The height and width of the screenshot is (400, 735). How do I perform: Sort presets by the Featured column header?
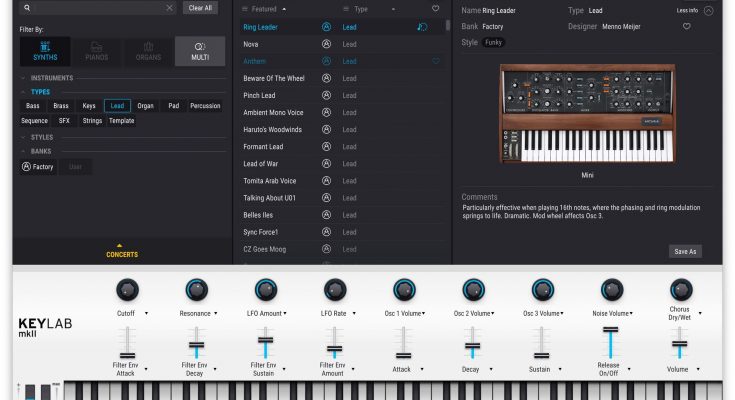click(265, 8)
